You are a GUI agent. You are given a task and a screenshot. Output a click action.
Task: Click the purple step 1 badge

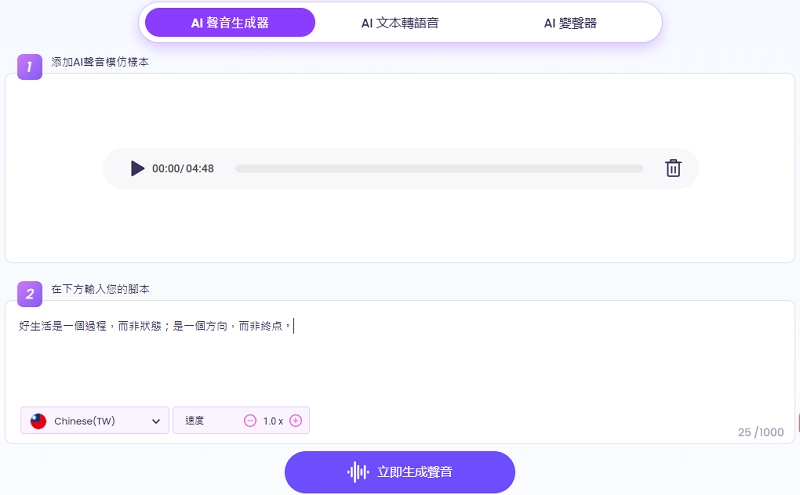pos(29,67)
